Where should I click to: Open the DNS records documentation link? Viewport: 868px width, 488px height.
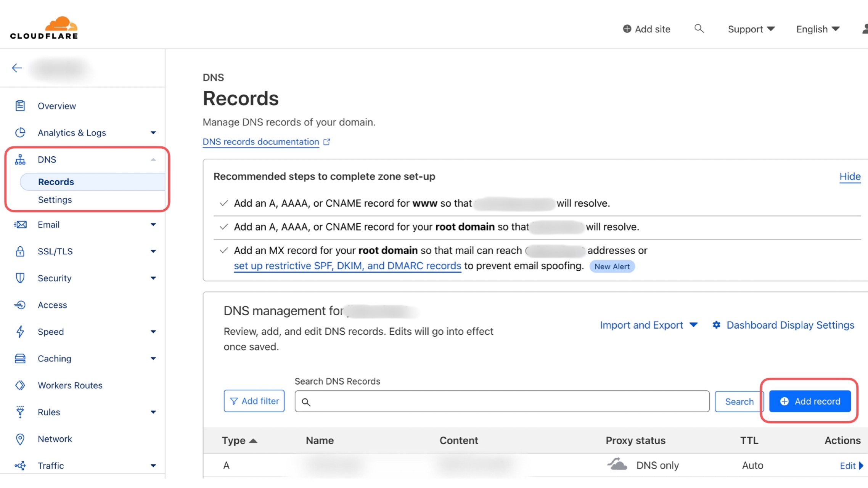tap(261, 142)
